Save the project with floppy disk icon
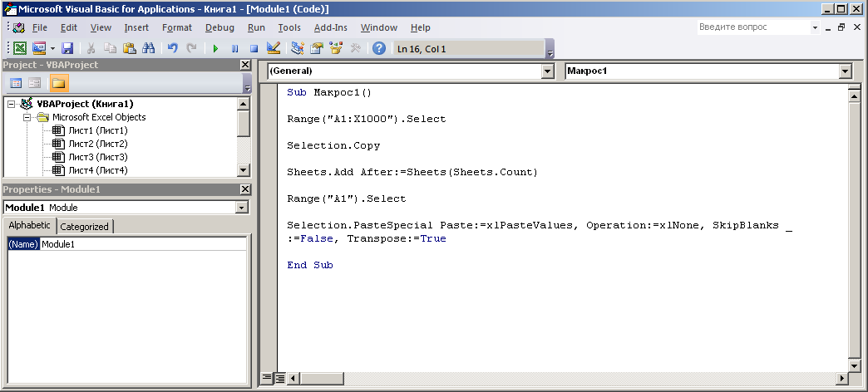Image resolution: width=868 pixels, height=392 pixels. (x=67, y=49)
